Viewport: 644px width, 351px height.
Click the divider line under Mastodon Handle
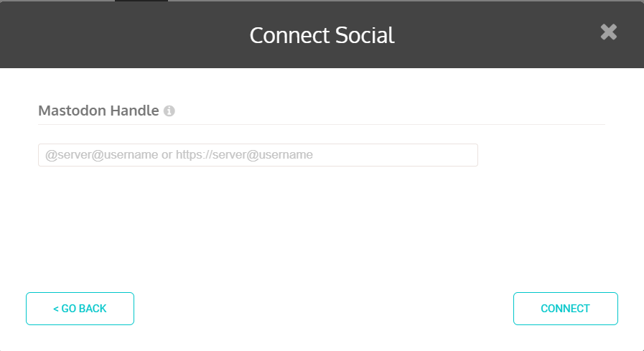point(322,124)
